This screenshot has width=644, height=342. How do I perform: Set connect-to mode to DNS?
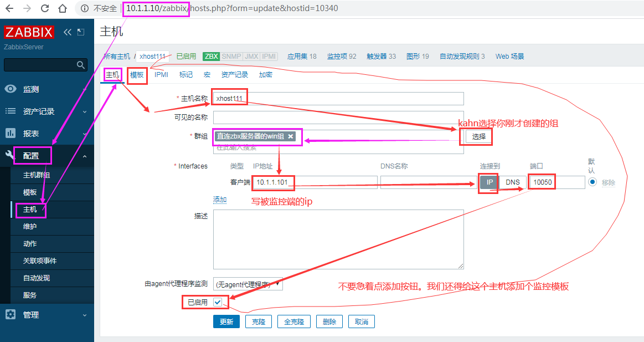pyautogui.click(x=513, y=182)
